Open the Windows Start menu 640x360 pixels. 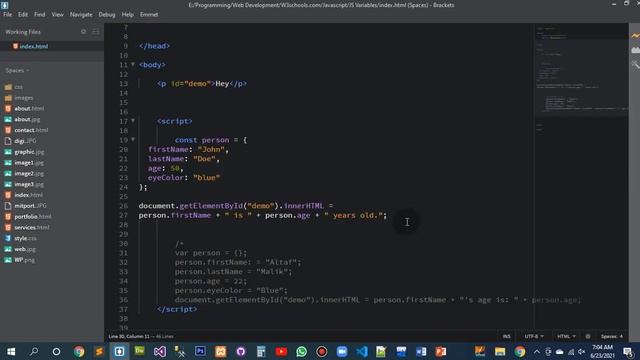[11, 351]
